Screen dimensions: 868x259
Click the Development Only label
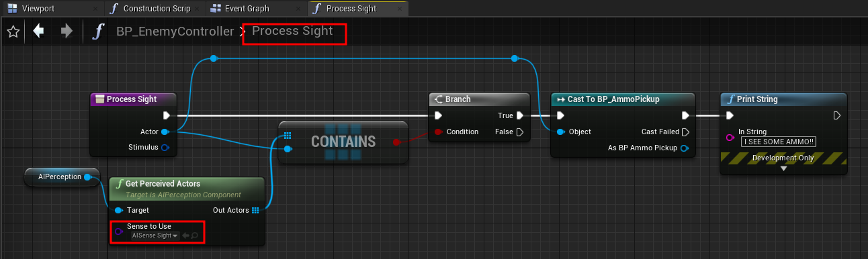[x=783, y=158]
